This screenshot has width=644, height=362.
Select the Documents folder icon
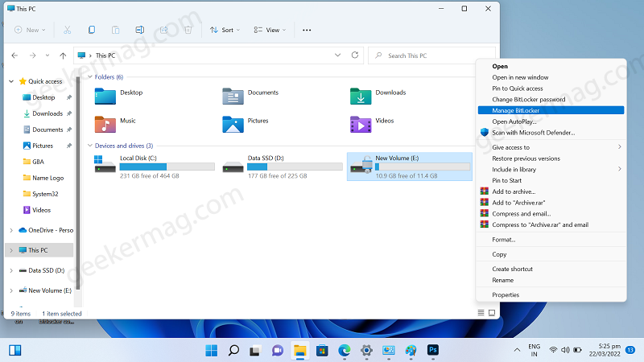coord(233,97)
